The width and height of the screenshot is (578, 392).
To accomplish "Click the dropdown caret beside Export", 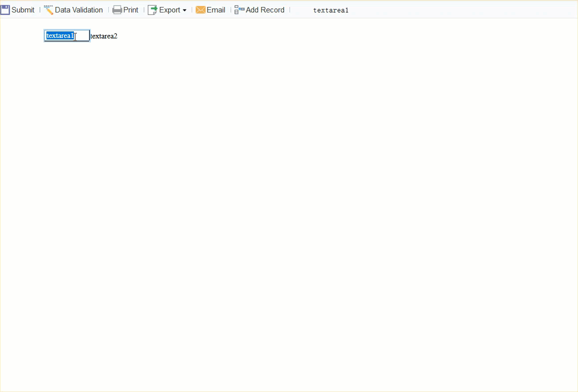I will (x=185, y=10).
